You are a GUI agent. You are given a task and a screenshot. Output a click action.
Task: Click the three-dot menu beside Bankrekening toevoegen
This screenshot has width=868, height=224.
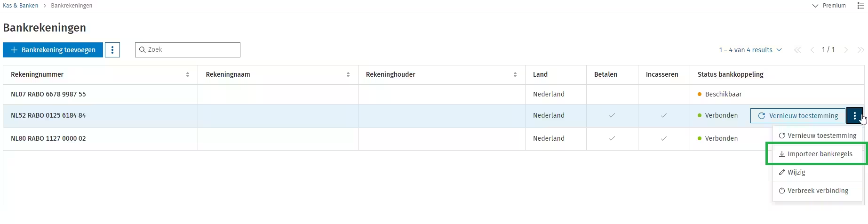click(112, 50)
